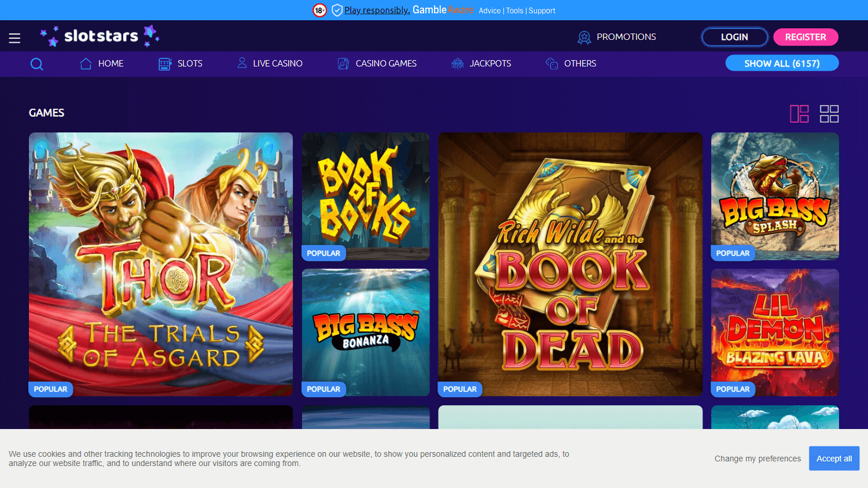This screenshot has height=488, width=868.
Task: Open Lil Demon Blazing Lava game
Action: (775, 332)
